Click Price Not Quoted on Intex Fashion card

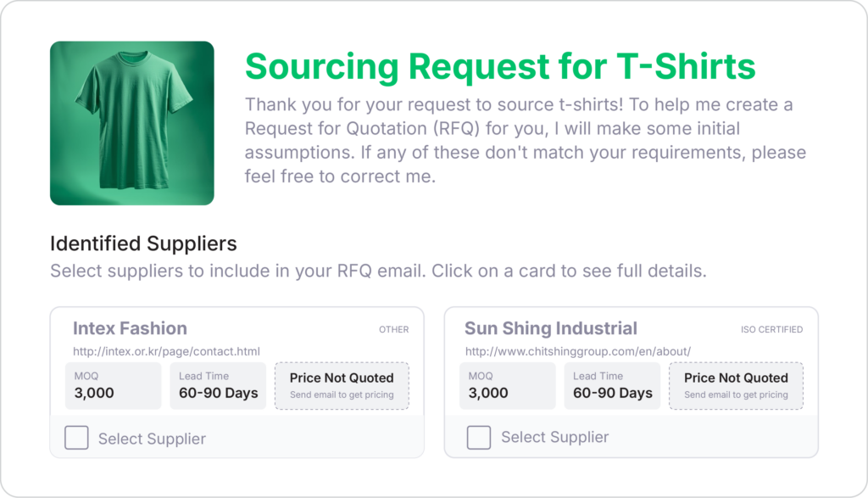coord(342,386)
